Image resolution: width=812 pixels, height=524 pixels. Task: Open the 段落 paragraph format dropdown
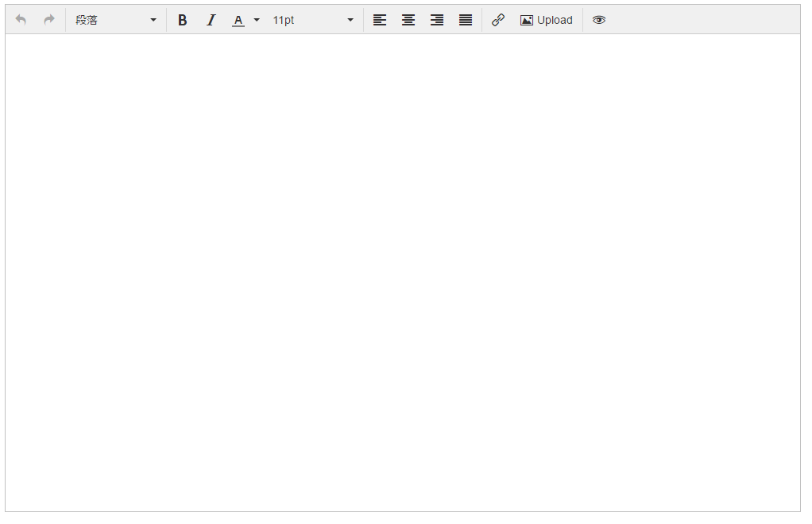click(x=116, y=20)
